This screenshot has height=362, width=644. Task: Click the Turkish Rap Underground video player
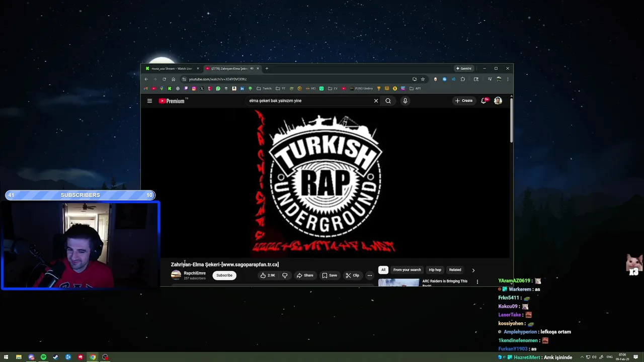[x=325, y=183]
